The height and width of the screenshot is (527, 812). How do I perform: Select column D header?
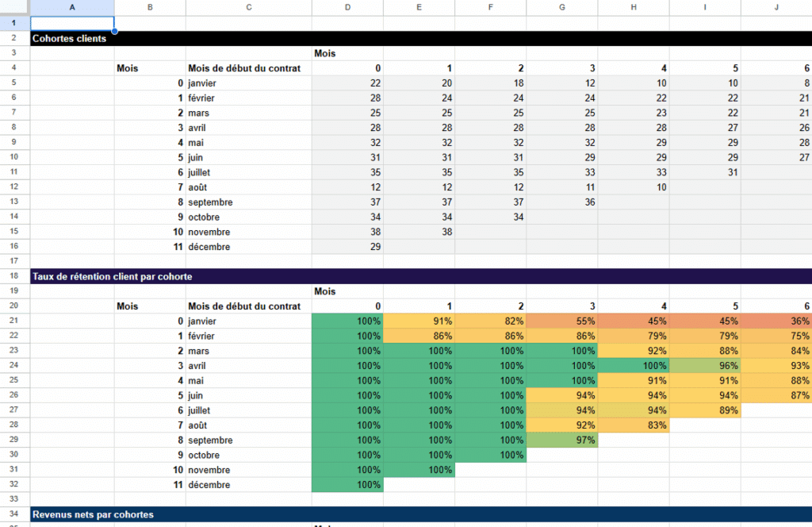tap(347, 7)
